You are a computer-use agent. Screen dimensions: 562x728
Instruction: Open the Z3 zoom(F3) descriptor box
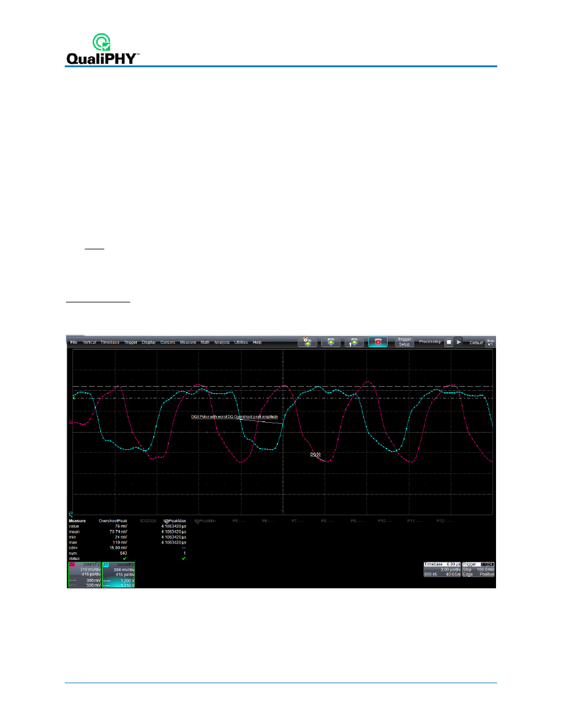[x=118, y=575]
